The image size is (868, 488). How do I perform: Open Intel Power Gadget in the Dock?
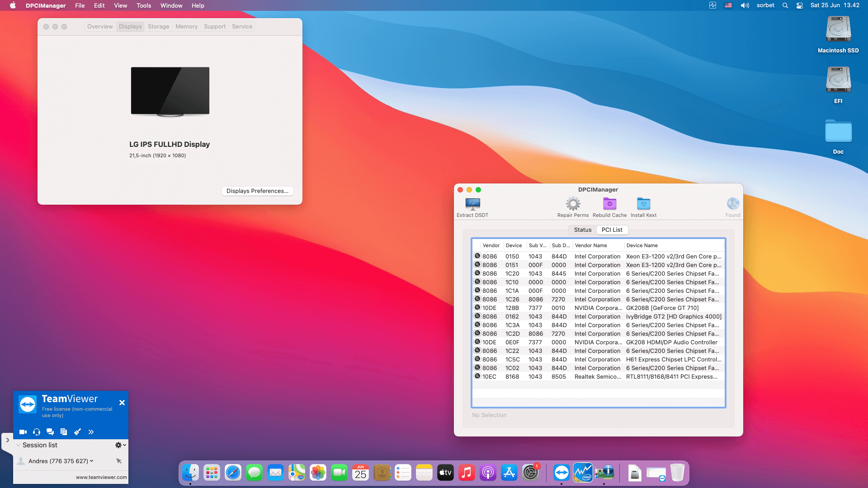point(583,473)
